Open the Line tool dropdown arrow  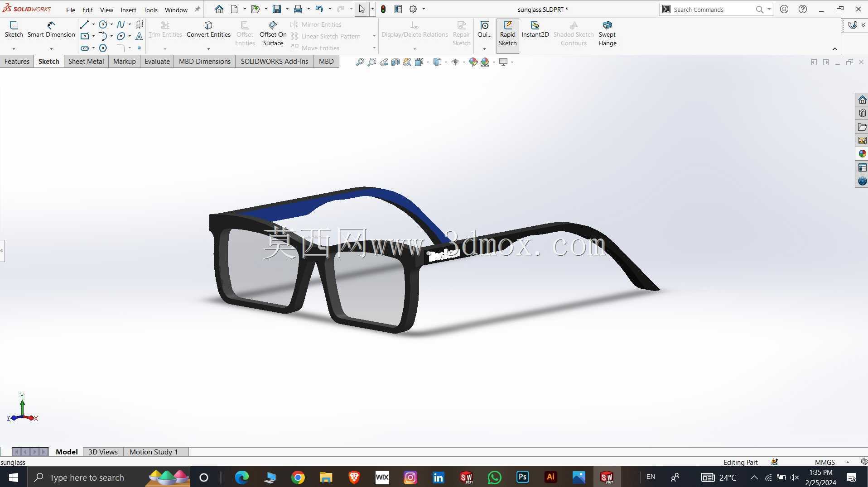(x=93, y=24)
